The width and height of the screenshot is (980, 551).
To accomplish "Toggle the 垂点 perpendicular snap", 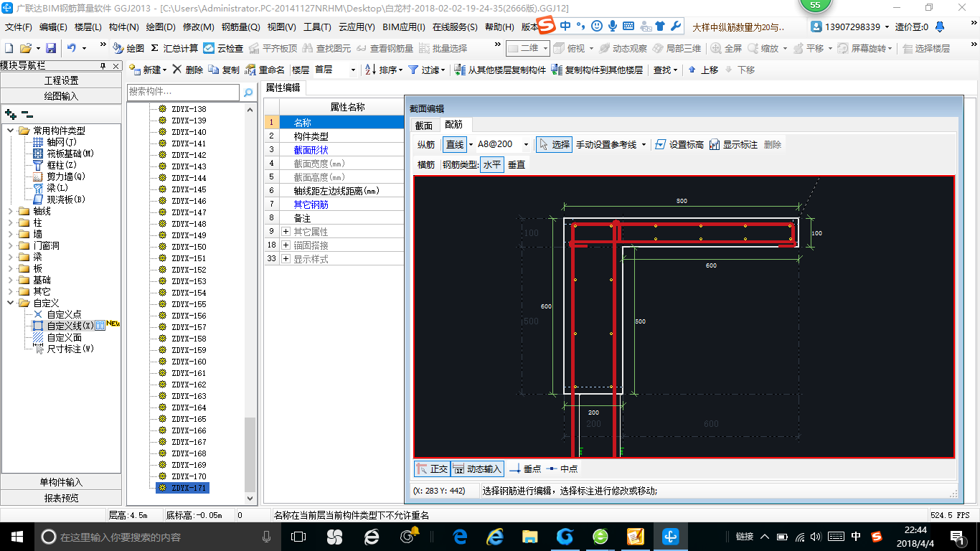I will [x=525, y=468].
